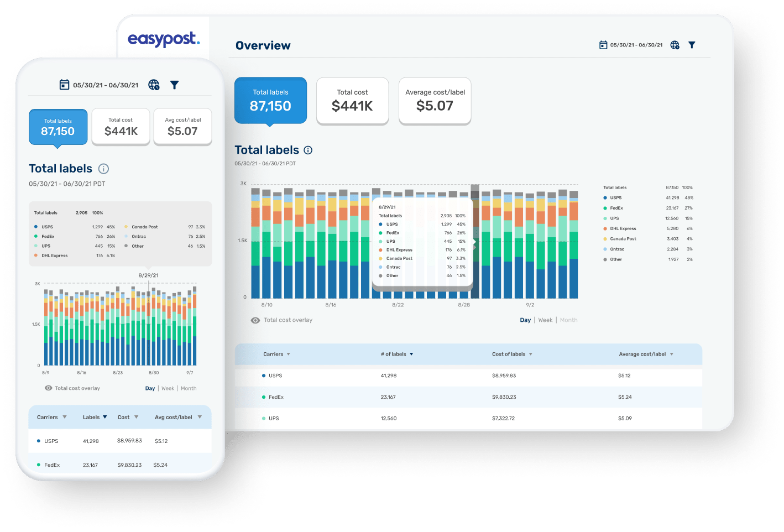Click 9/2 axis label on desktop chart
The image size is (784, 532).
[530, 305]
